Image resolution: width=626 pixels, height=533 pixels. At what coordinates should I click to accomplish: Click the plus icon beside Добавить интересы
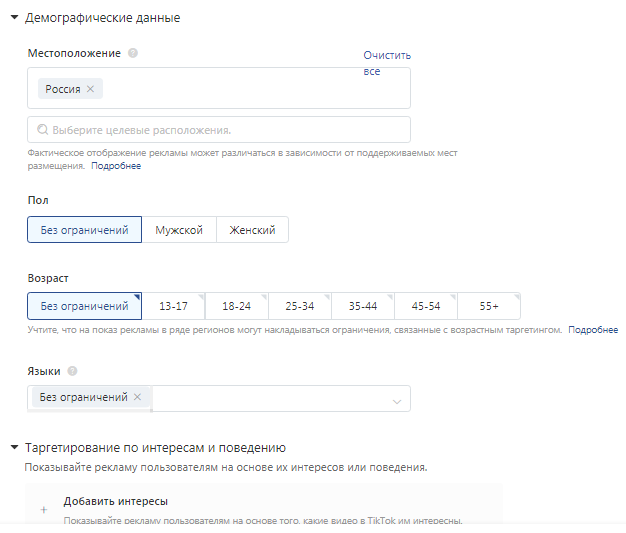tap(44, 510)
